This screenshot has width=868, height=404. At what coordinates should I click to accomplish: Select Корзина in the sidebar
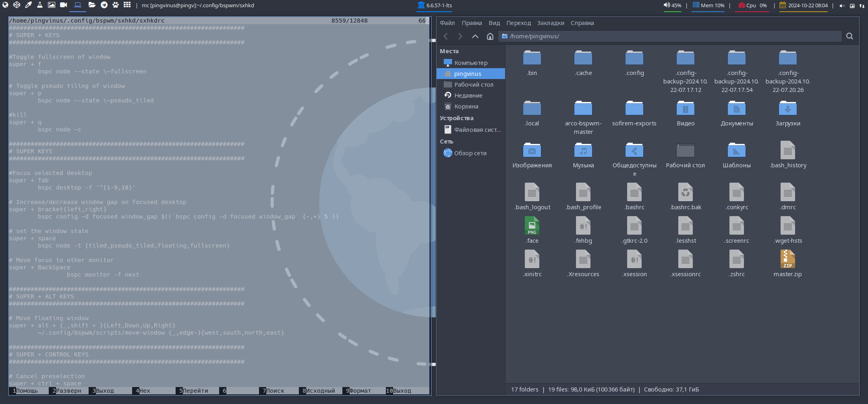[466, 106]
